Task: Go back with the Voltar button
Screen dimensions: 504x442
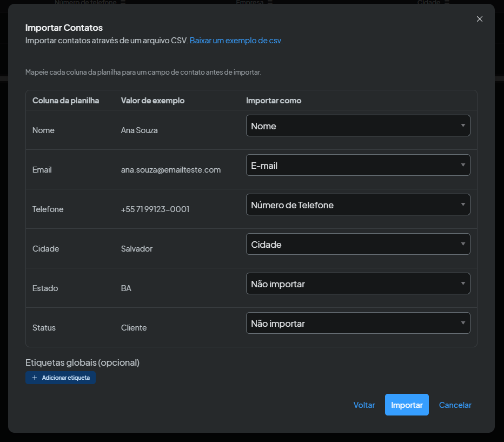Action: tap(364, 405)
